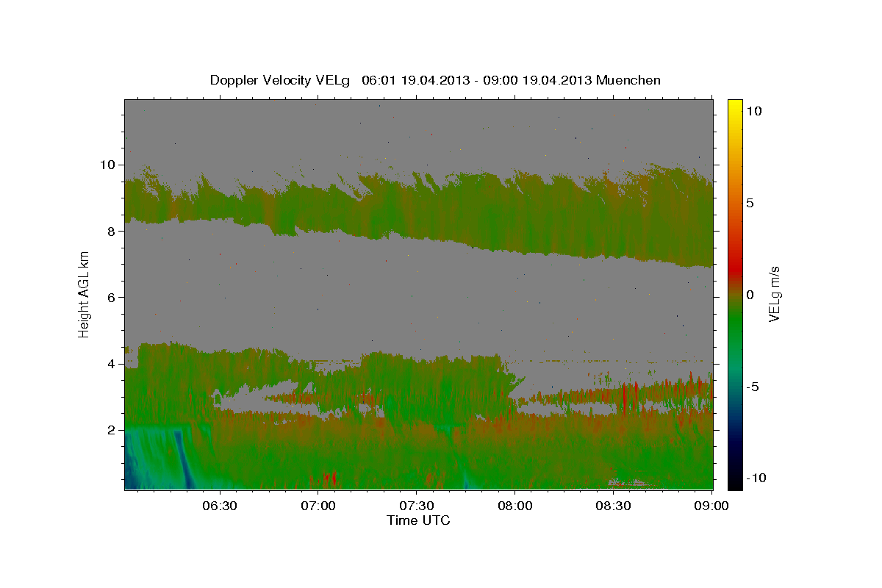Click the 'VELg m/s' colorbar title
The width and height of the screenshot is (882, 588).
click(774, 295)
